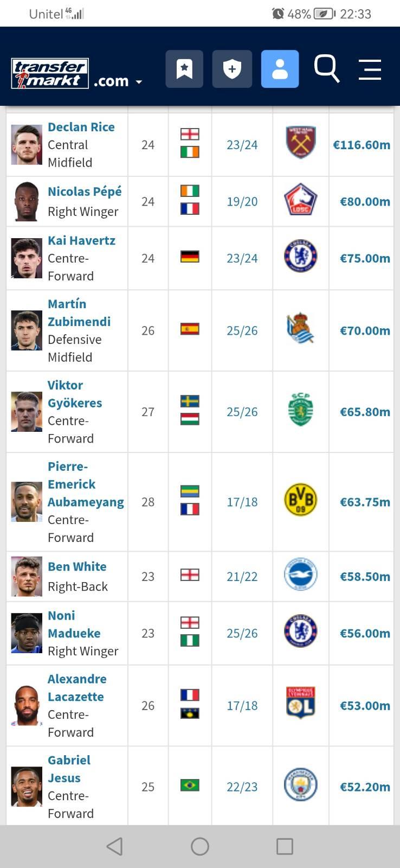
Task: Expand the .com domain dropdown
Action: [118, 81]
